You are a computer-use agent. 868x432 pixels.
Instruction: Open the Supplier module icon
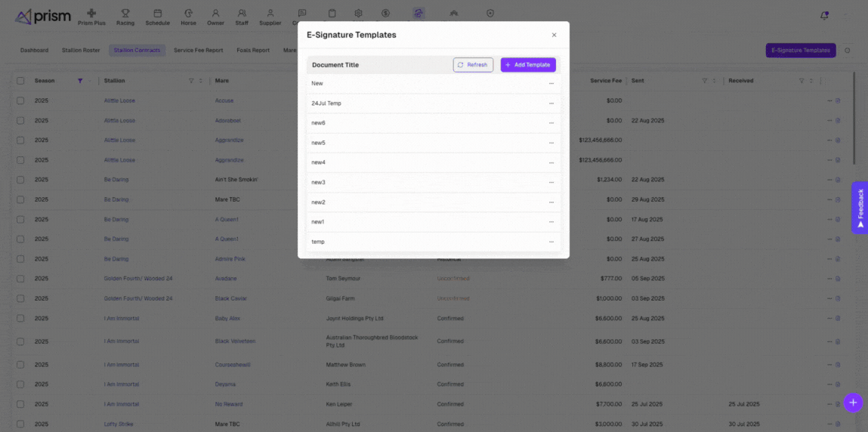point(270,14)
